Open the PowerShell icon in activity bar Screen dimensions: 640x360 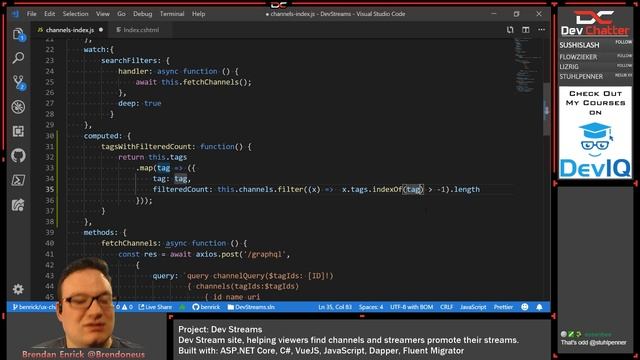[18, 180]
